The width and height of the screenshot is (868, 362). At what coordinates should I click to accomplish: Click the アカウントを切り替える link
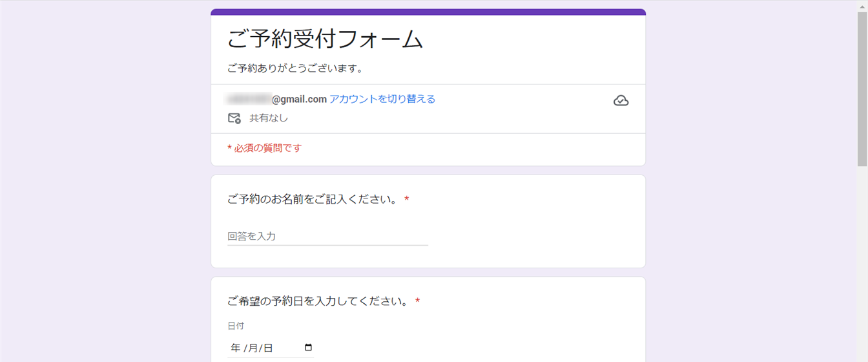(x=382, y=99)
